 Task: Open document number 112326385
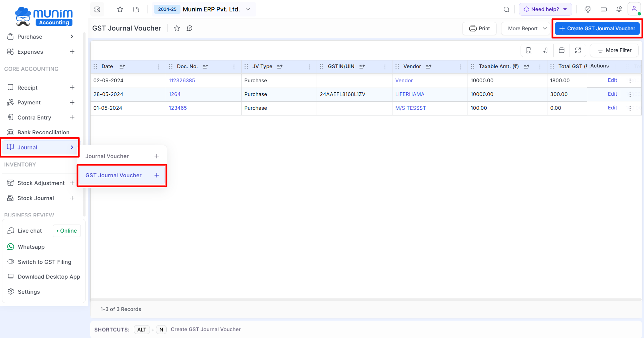coord(182,81)
